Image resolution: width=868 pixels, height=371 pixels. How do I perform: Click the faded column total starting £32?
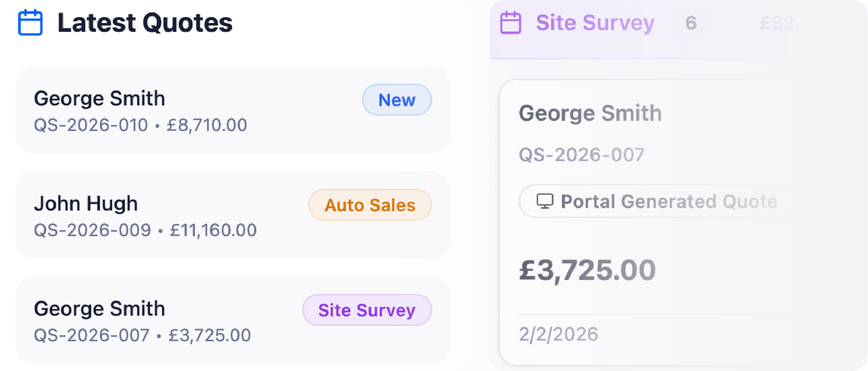click(x=783, y=23)
